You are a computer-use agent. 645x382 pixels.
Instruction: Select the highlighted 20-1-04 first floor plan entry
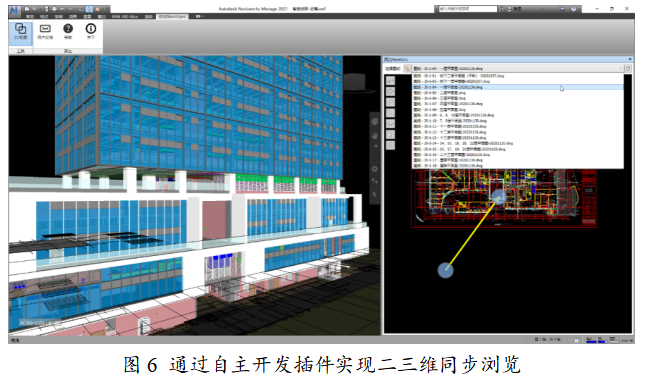(517, 87)
